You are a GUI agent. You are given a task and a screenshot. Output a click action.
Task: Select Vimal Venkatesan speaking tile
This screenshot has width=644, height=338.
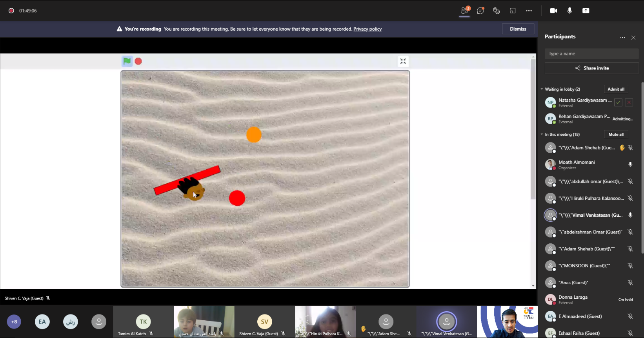[x=446, y=322]
